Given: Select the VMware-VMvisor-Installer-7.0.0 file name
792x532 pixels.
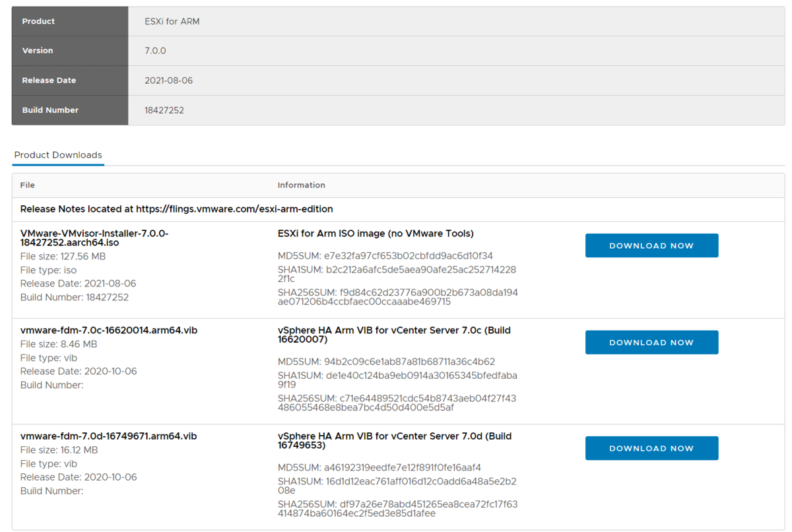Looking at the screenshot, I should click(x=94, y=238).
